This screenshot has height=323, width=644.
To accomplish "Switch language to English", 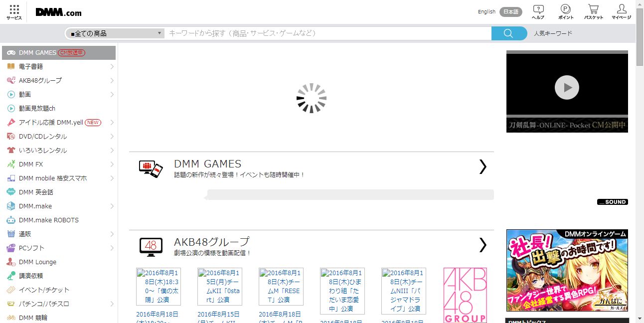I will (x=486, y=12).
